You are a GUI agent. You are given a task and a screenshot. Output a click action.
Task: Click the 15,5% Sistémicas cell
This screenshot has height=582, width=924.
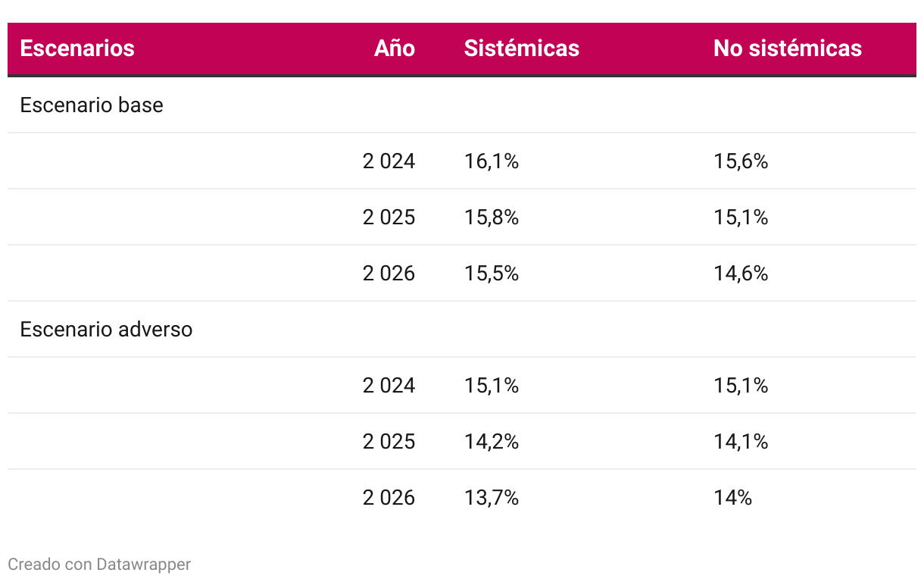point(491,273)
